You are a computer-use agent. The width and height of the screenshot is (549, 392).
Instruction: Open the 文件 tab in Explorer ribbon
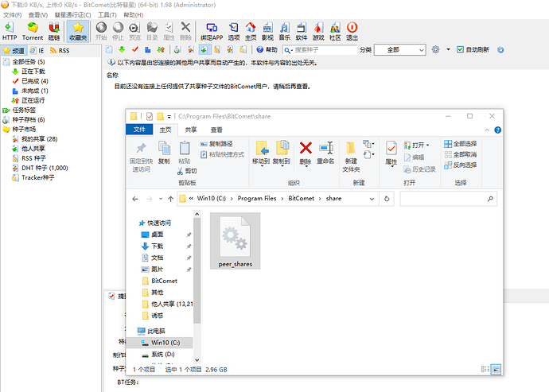139,130
